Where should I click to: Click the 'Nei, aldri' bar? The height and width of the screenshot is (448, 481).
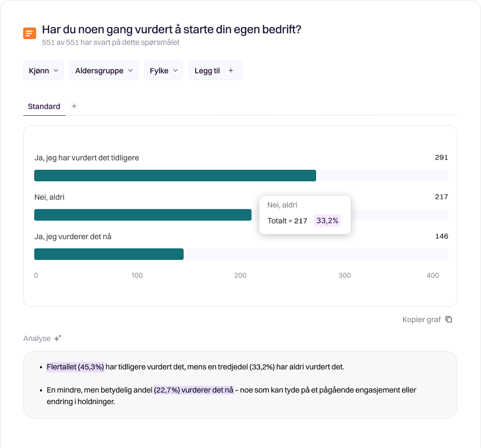click(143, 215)
